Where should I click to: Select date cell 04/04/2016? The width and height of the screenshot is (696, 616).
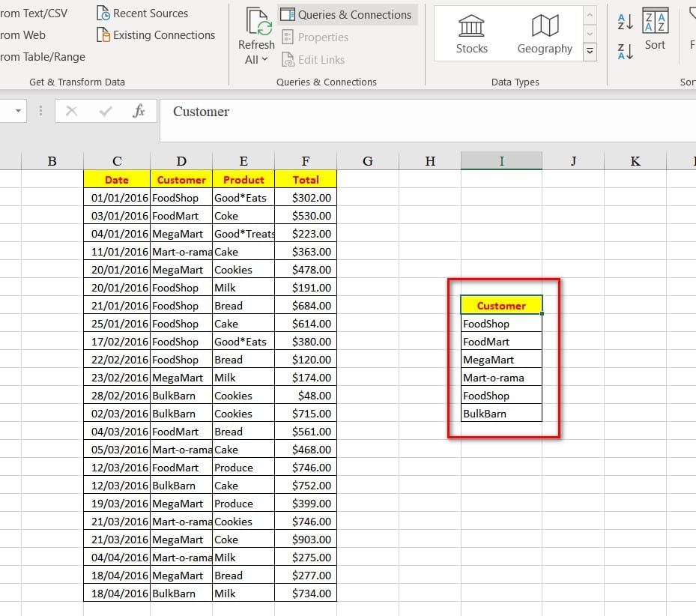(117, 558)
